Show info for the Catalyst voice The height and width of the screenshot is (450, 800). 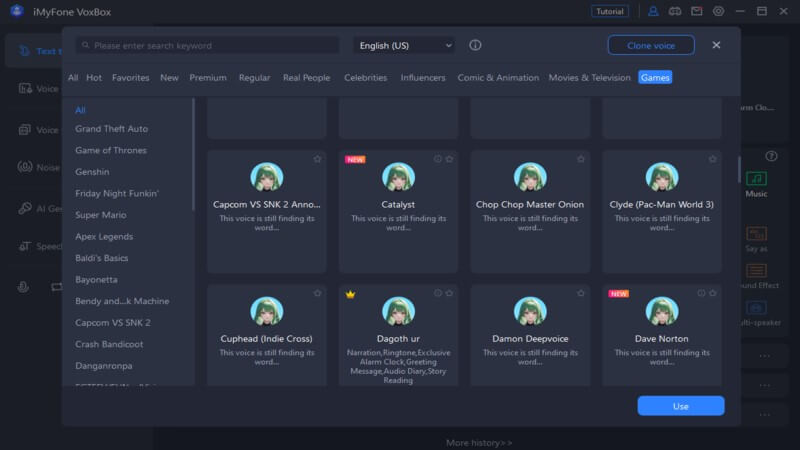pyautogui.click(x=438, y=159)
